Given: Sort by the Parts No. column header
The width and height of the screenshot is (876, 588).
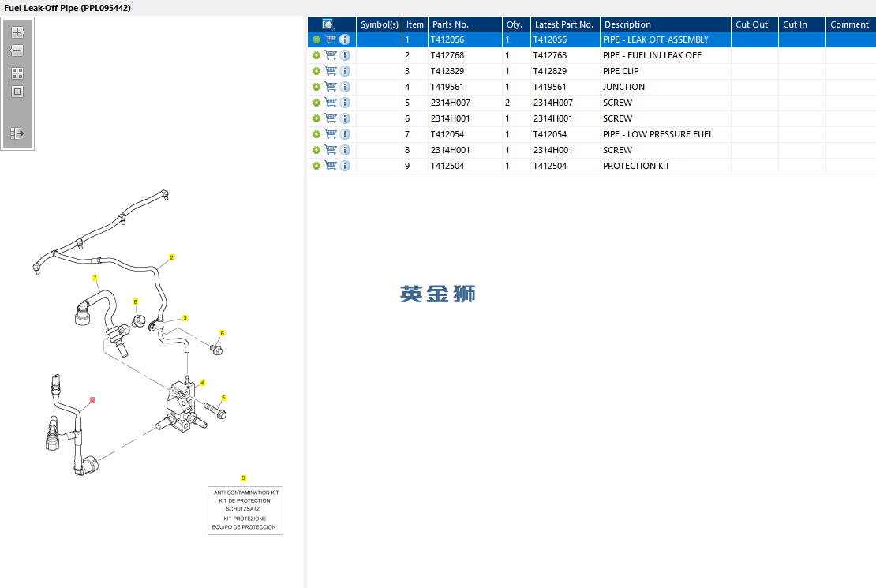Looking at the screenshot, I should tap(465, 24).
